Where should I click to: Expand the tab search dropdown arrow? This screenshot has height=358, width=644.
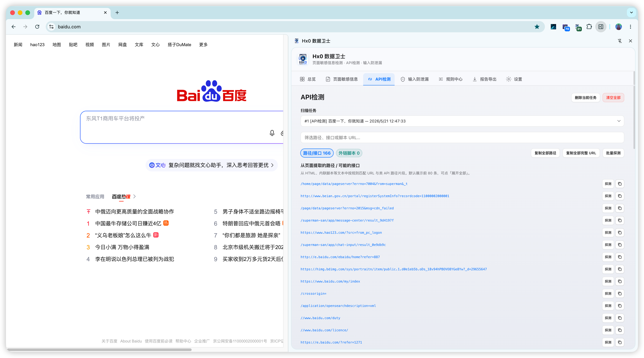[x=631, y=13]
